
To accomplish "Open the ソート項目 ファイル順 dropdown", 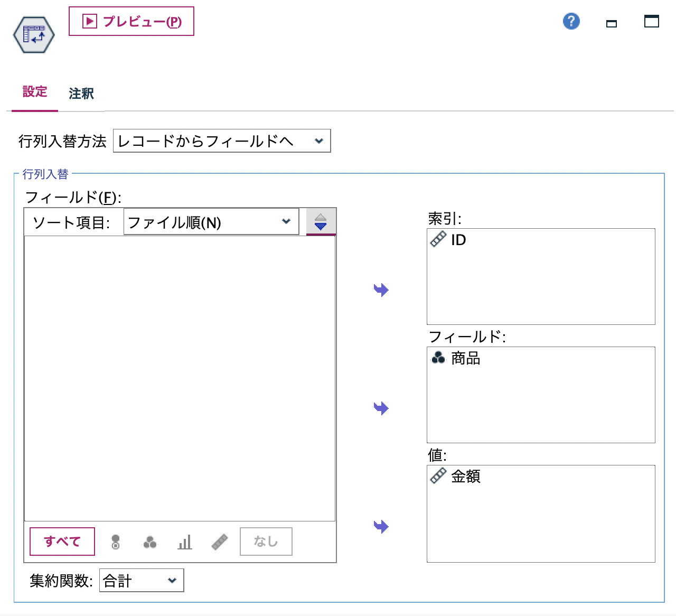I will (211, 221).
